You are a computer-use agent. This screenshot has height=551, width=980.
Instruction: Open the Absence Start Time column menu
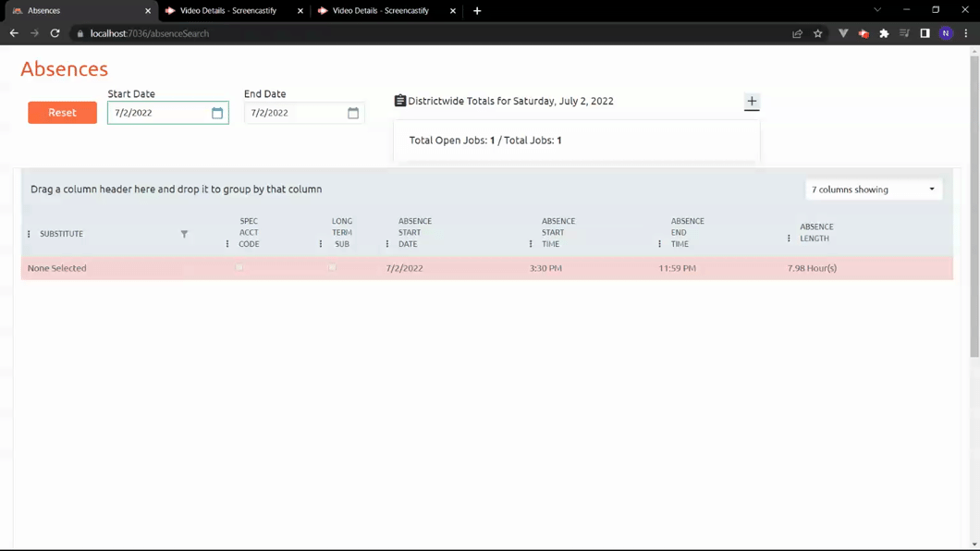(531, 244)
